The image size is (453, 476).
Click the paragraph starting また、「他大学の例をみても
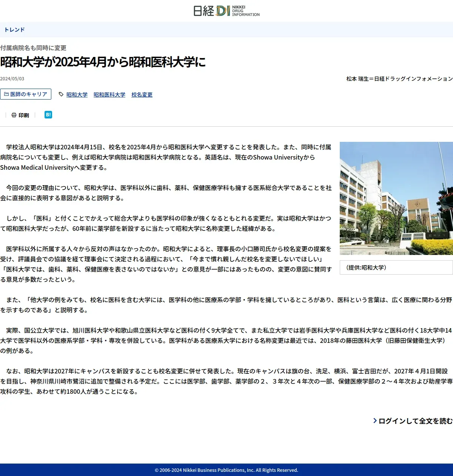pos(226,305)
